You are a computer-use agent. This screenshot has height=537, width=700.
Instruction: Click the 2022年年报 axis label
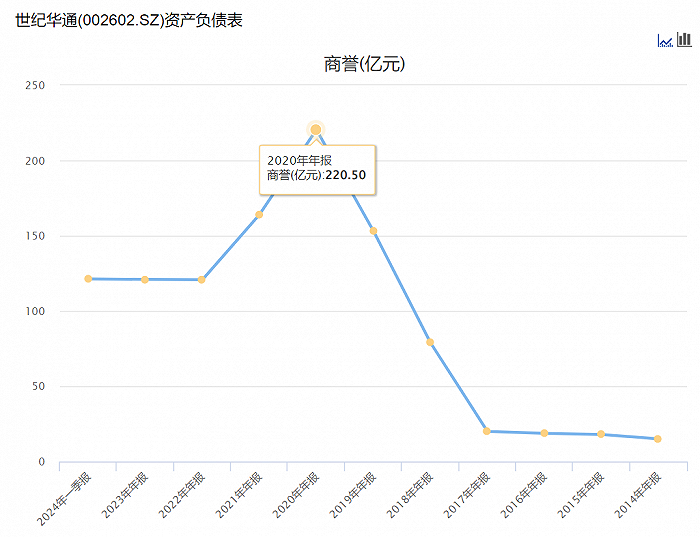coord(182,495)
